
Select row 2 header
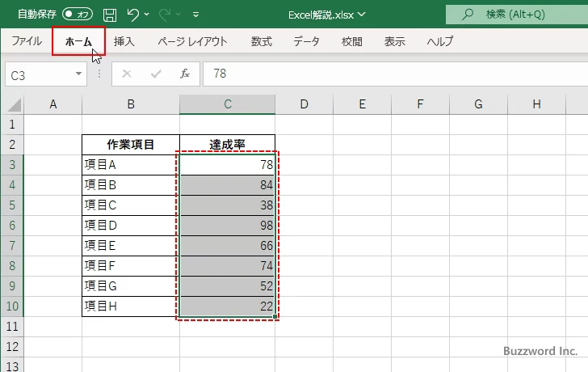tap(12, 145)
